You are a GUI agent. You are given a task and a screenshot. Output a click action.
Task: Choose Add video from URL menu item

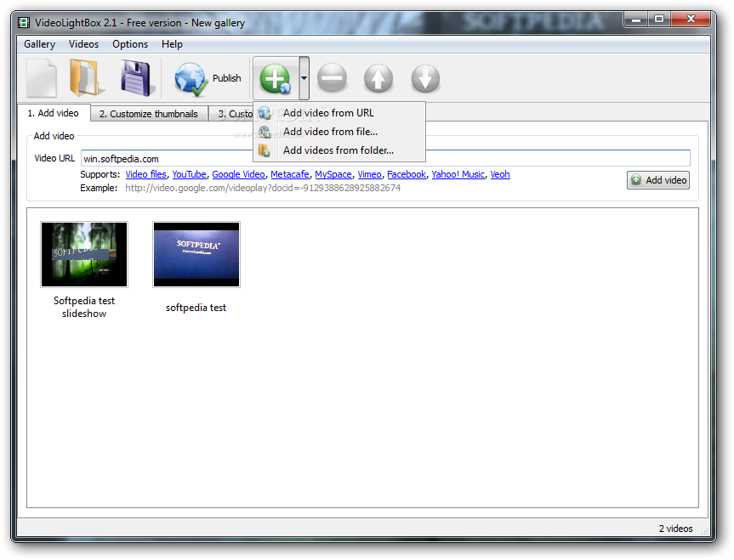339,113
